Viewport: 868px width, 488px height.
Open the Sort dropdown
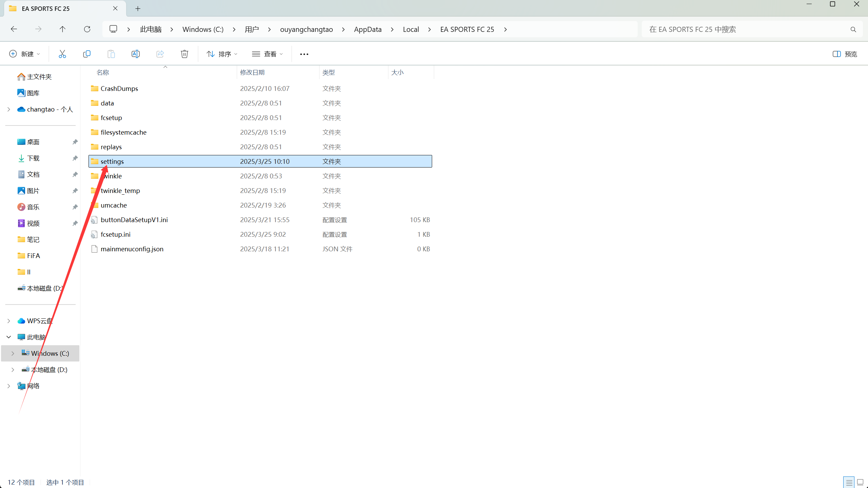pyautogui.click(x=222, y=54)
